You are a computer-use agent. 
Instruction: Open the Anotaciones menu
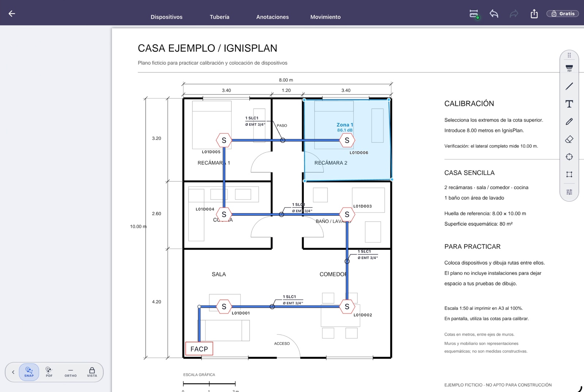point(272,17)
